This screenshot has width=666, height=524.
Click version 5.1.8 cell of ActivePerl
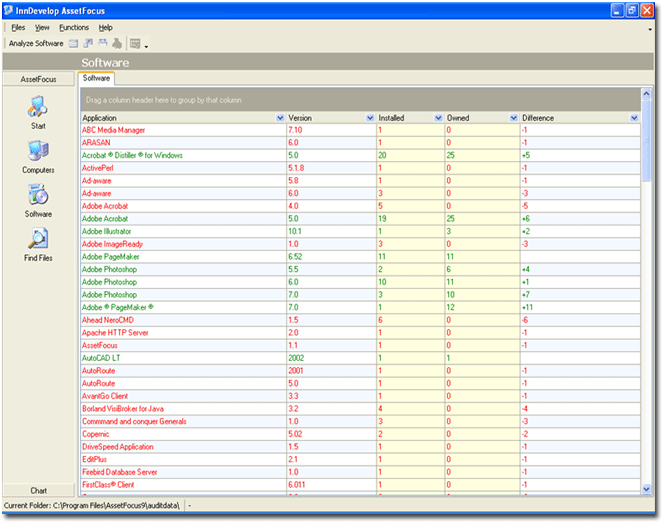331,168
